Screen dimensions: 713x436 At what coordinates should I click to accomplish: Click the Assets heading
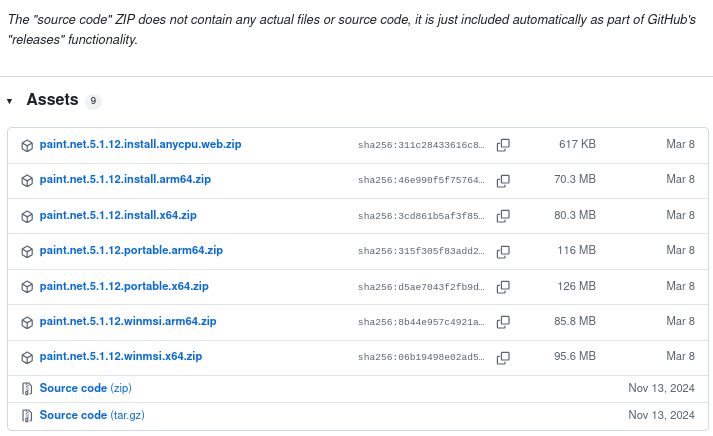point(52,100)
